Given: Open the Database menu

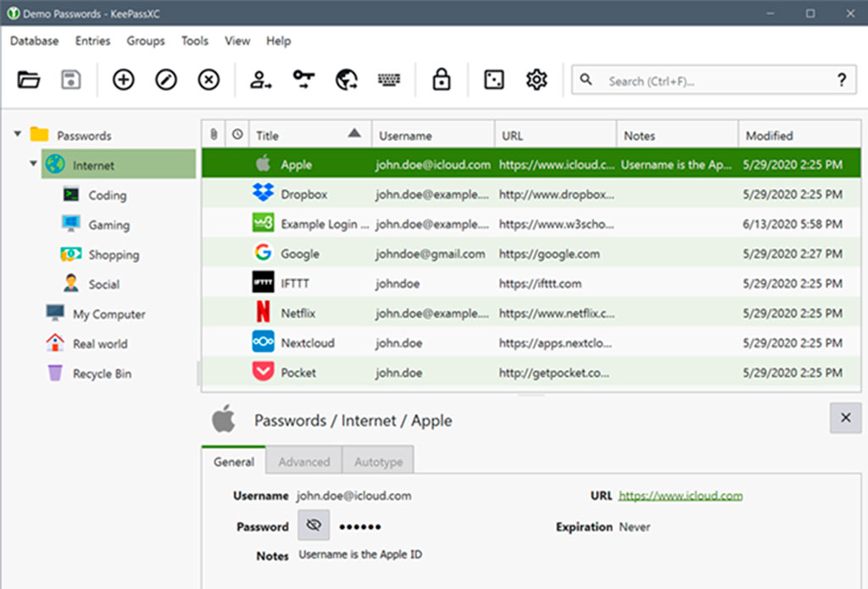Looking at the screenshot, I should coord(34,41).
